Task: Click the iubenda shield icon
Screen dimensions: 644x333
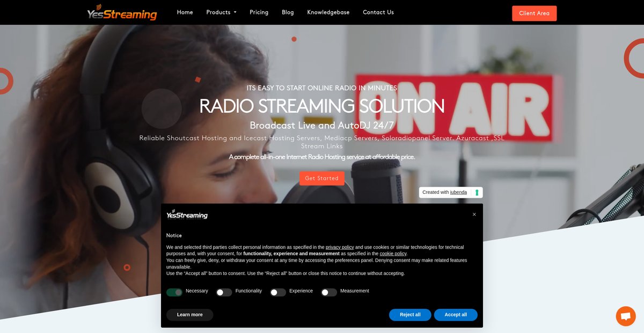Action: 476,192
